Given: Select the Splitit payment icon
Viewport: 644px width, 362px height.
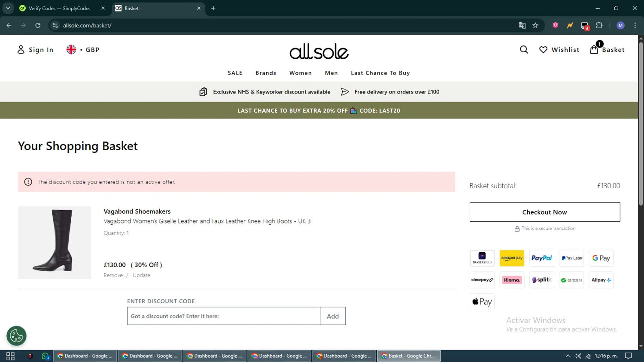Looking at the screenshot, I should click(542, 280).
